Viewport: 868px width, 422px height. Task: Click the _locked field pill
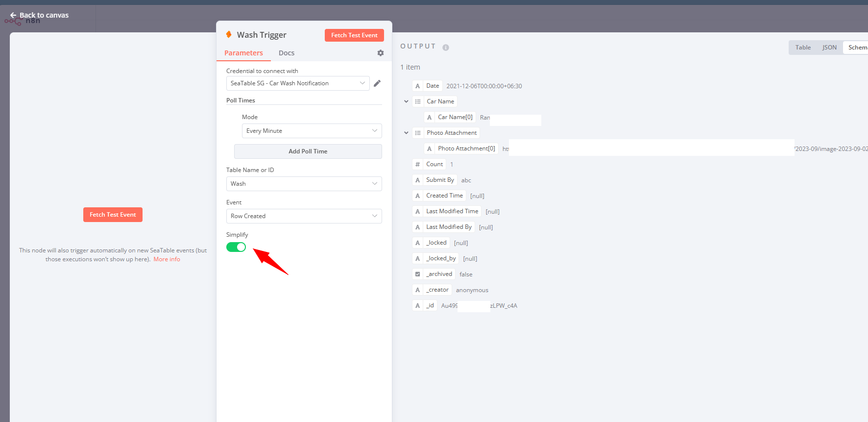click(x=431, y=243)
